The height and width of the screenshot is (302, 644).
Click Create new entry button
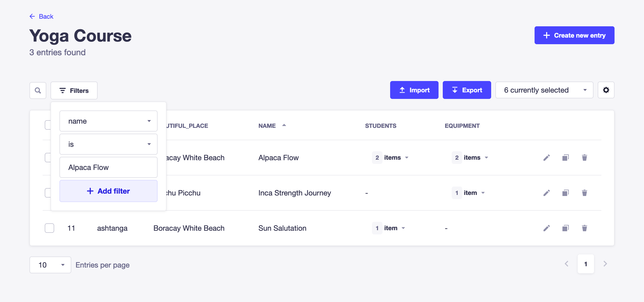[x=574, y=35]
